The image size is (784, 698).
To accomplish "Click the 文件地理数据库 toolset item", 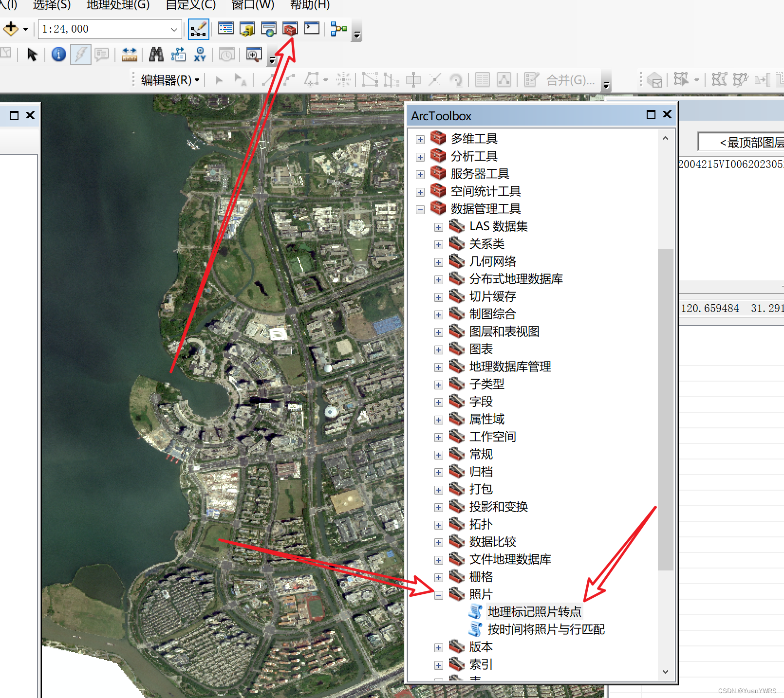I will 510,559.
